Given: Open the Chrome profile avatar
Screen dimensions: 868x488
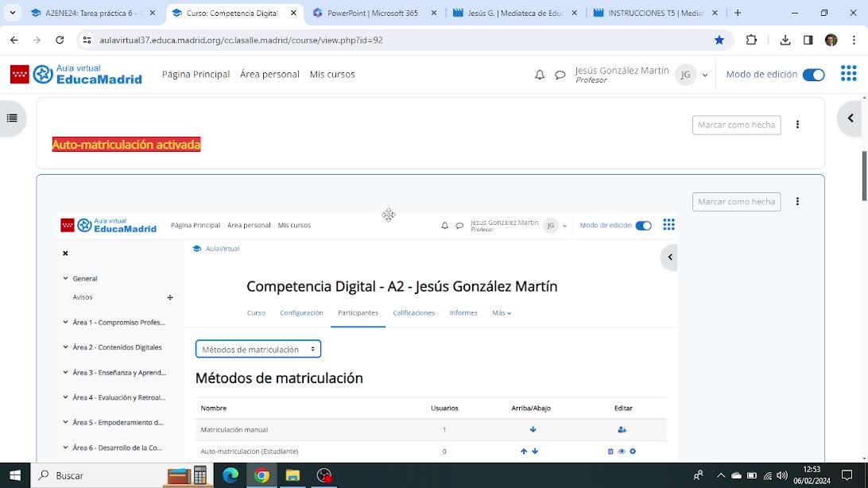Looking at the screenshot, I should click(x=831, y=40).
